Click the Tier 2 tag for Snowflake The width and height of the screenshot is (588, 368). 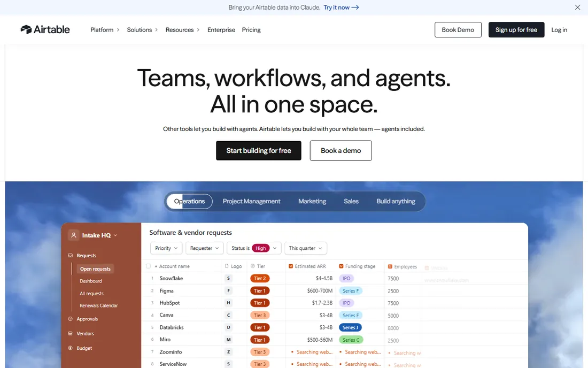click(260, 278)
